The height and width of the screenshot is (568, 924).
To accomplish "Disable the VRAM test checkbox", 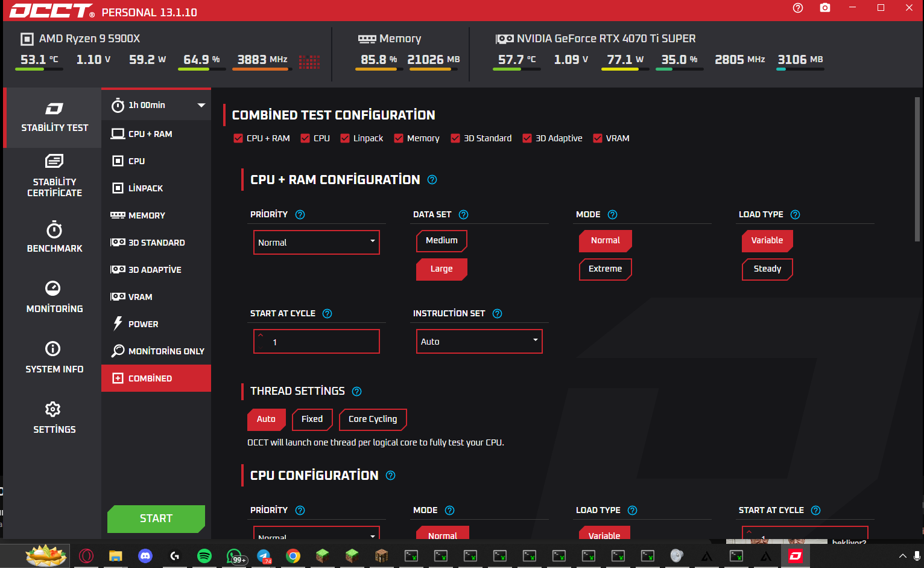I will point(598,138).
